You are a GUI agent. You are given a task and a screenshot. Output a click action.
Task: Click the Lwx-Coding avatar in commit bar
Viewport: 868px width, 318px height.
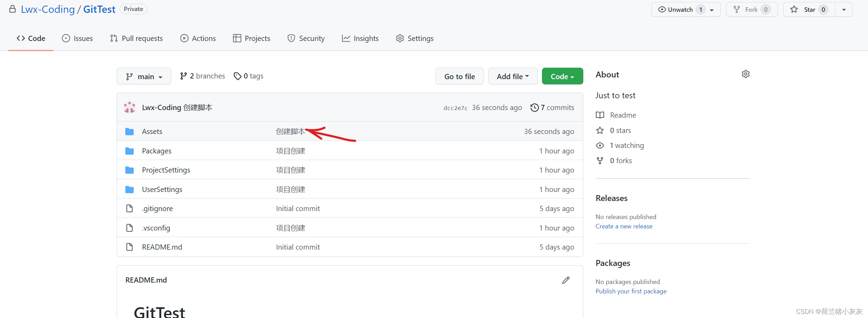[130, 107]
